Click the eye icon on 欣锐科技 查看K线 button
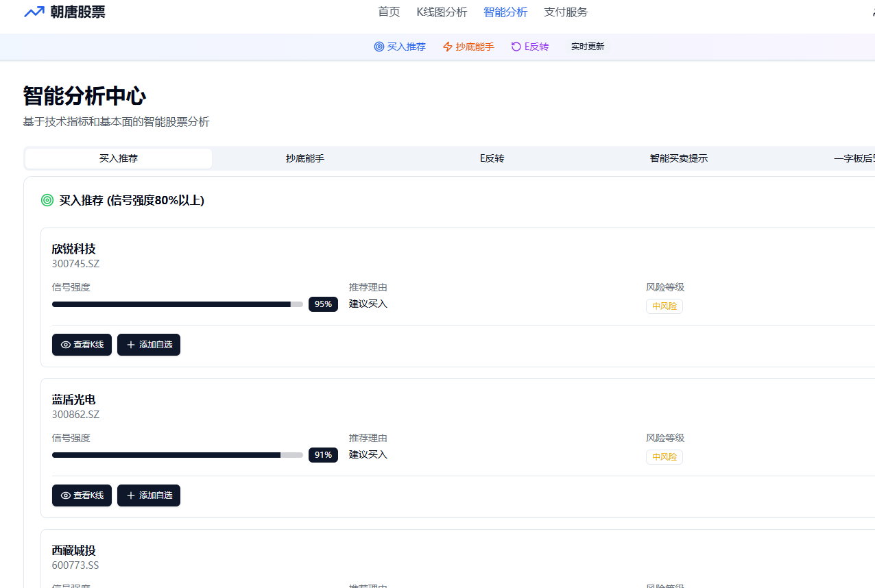 pyautogui.click(x=66, y=345)
